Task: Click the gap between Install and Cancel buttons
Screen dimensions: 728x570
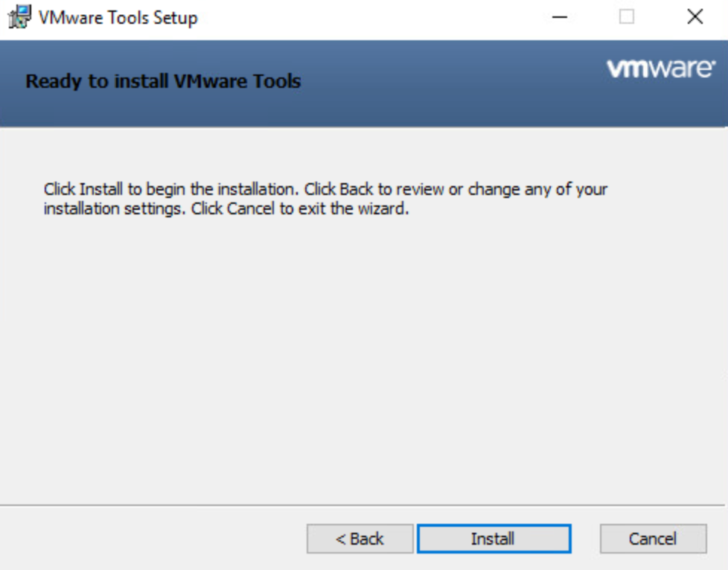Action: [585, 539]
